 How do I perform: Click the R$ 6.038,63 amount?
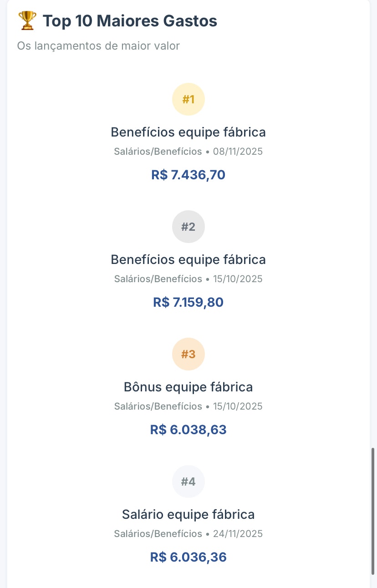(x=188, y=430)
